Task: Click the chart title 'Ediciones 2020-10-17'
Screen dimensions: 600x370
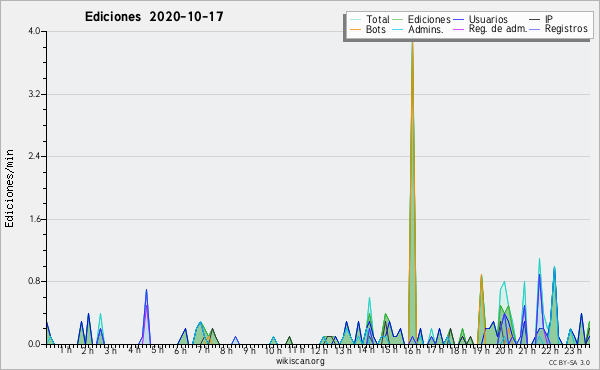Action: [x=154, y=17]
